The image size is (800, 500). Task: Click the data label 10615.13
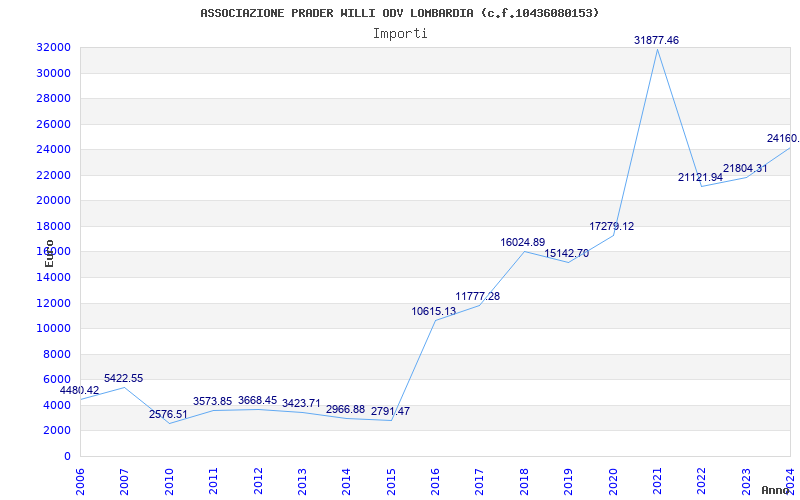point(434,311)
